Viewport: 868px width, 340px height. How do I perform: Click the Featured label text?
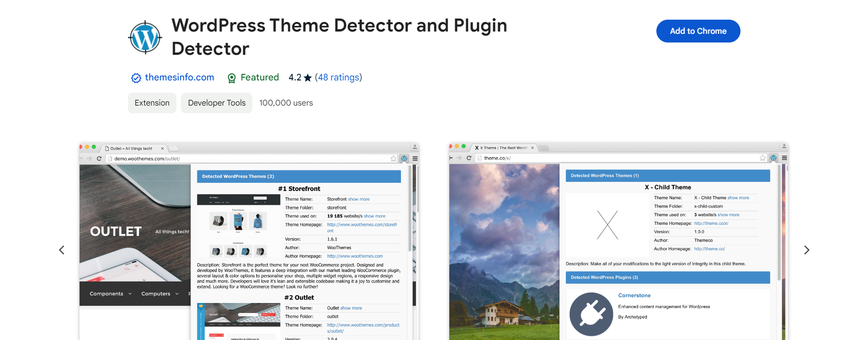tap(260, 77)
